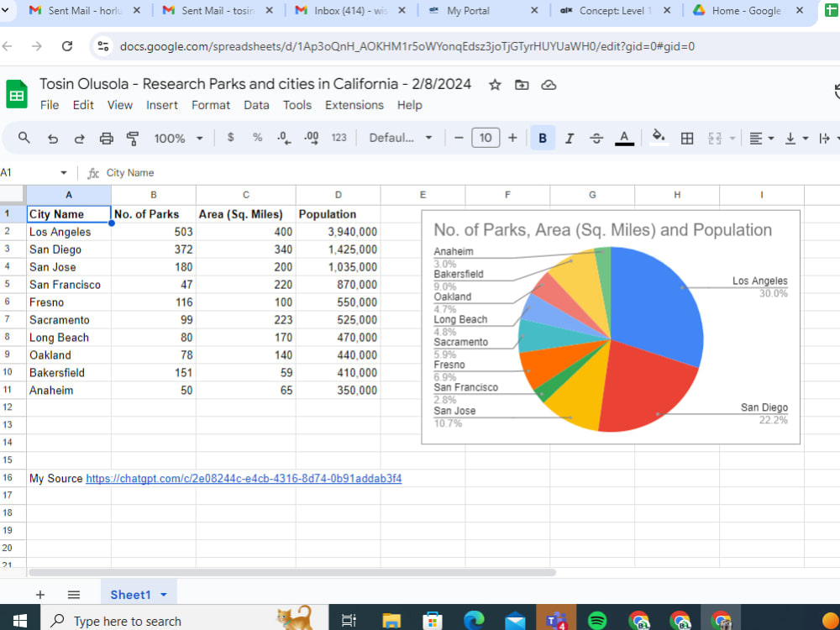Open the Extensions menu
Viewport: 840px width, 630px height.
354,105
